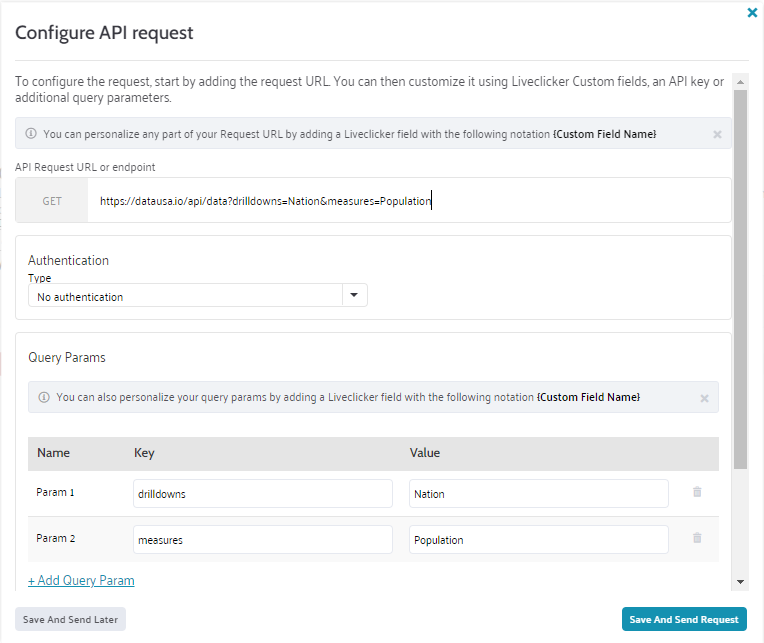The width and height of the screenshot is (764, 643).
Task: Dismiss the query params personalization tip
Action: click(x=703, y=398)
